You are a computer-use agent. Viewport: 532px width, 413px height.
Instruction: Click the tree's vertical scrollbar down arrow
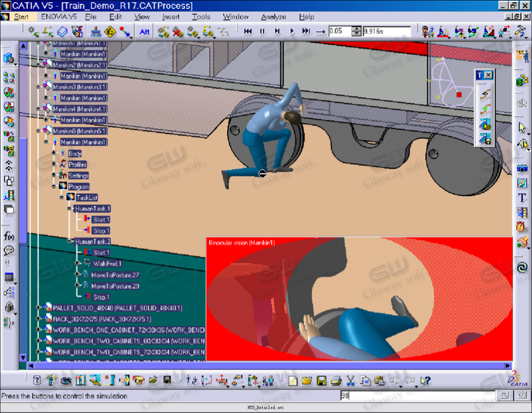pos(23,357)
